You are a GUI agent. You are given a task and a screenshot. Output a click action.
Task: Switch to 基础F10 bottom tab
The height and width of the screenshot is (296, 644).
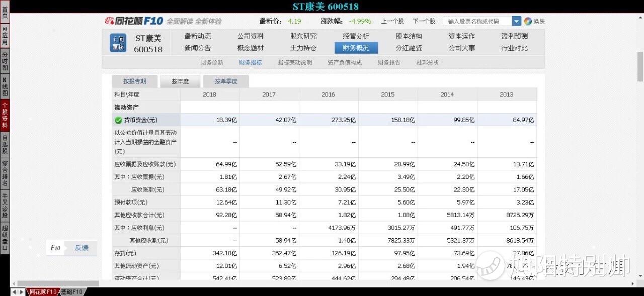tap(71, 292)
